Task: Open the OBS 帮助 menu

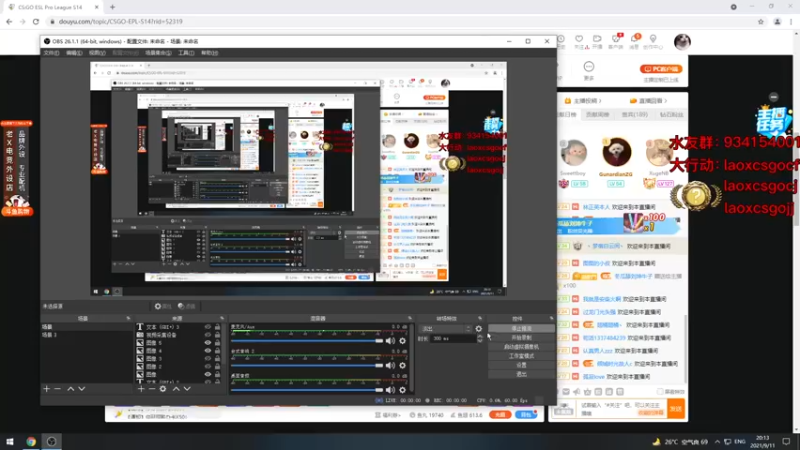Action: [209, 53]
